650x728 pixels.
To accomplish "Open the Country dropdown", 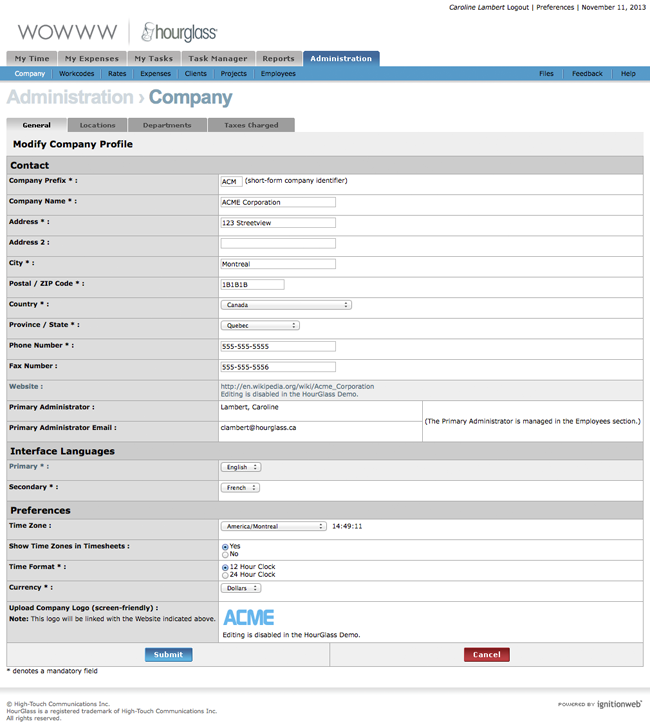I will (x=285, y=305).
